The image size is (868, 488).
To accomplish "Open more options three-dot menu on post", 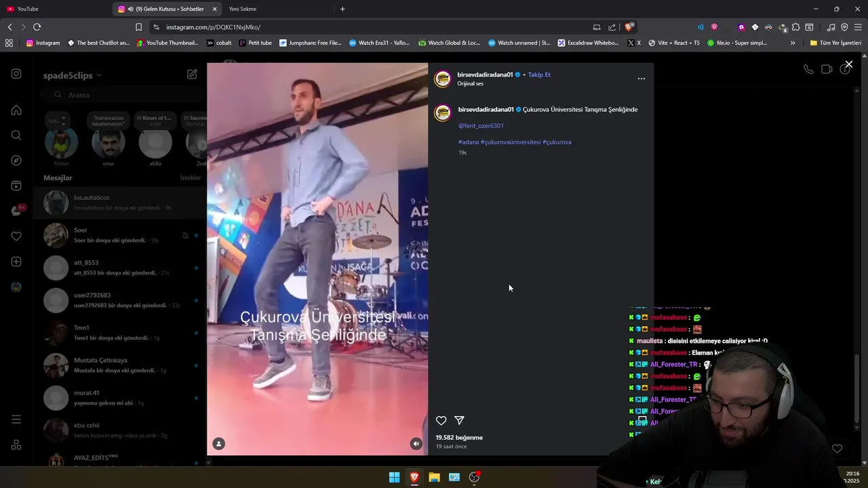I will tap(642, 79).
